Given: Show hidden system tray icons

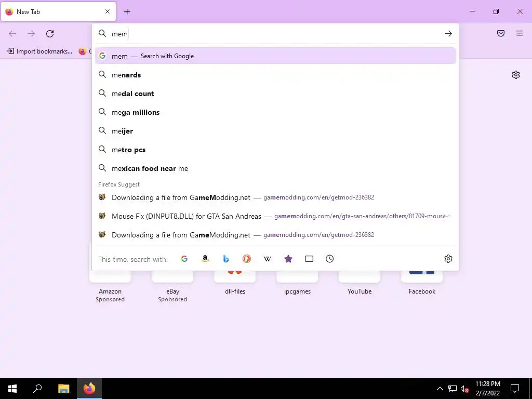Looking at the screenshot, I should click(x=440, y=389).
